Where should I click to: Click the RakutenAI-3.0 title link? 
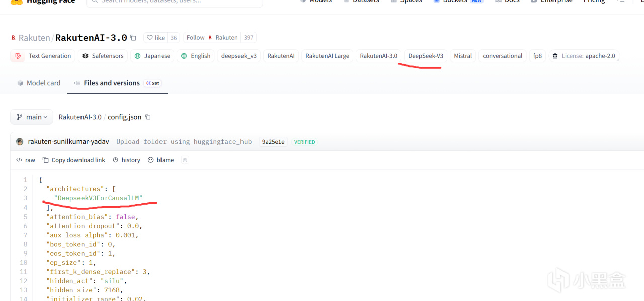(x=91, y=38)
